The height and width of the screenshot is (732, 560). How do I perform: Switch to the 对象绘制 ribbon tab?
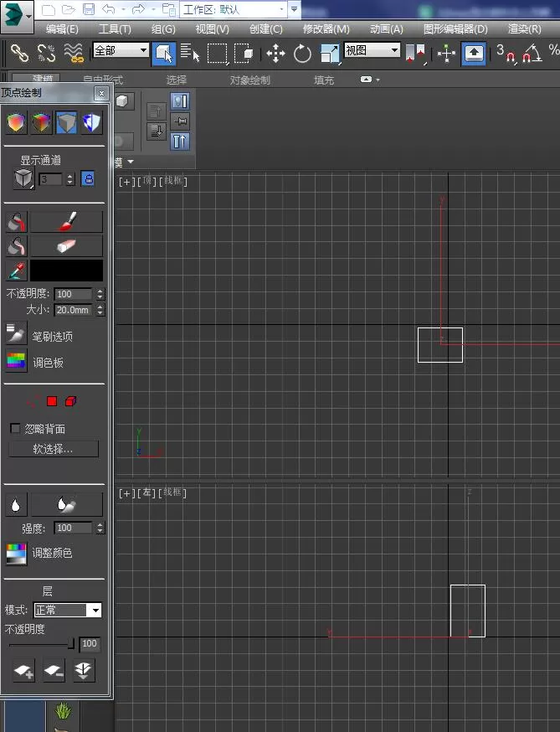pos(250,80)
